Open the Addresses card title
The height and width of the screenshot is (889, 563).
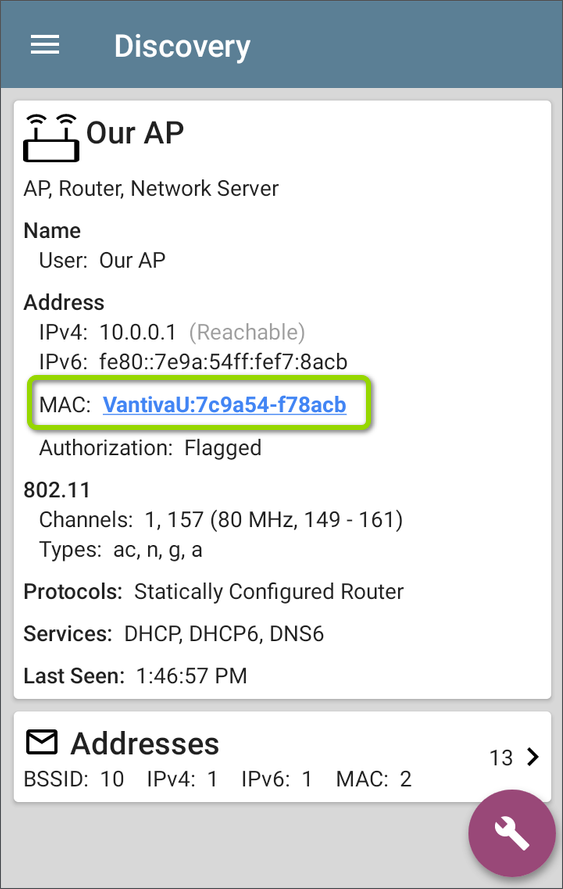point(145,743)
